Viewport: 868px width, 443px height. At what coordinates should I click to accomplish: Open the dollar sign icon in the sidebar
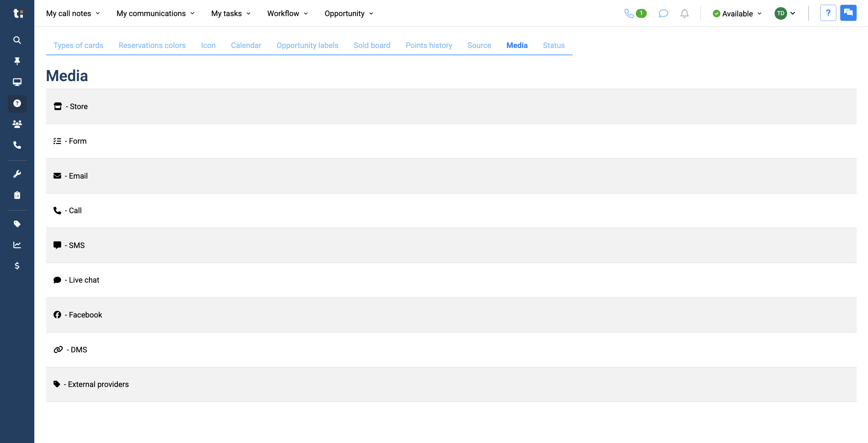(17, 266)
